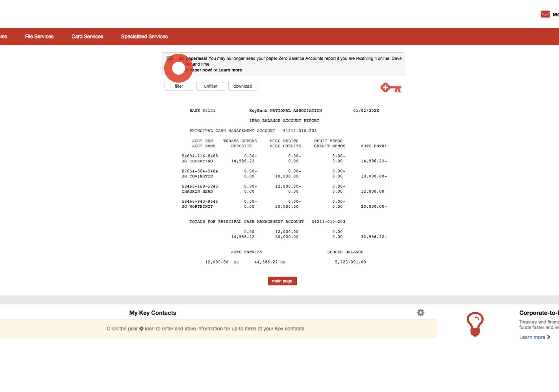
Task: Open the Messages envelope icon
Action: click(x=545, y=14)
